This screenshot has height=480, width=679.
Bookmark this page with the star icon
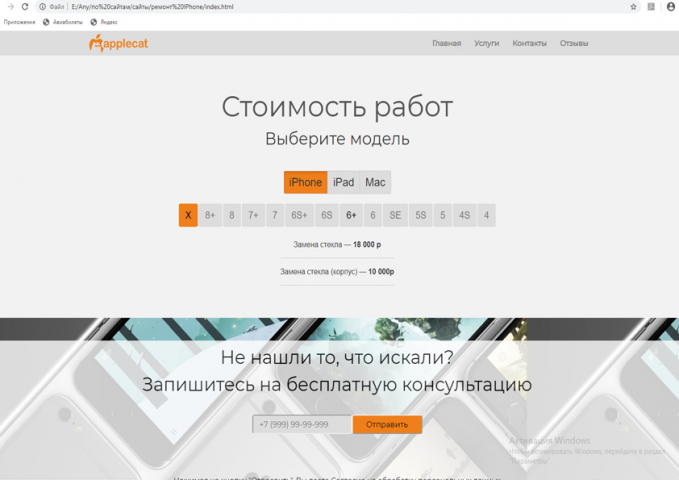633,6
